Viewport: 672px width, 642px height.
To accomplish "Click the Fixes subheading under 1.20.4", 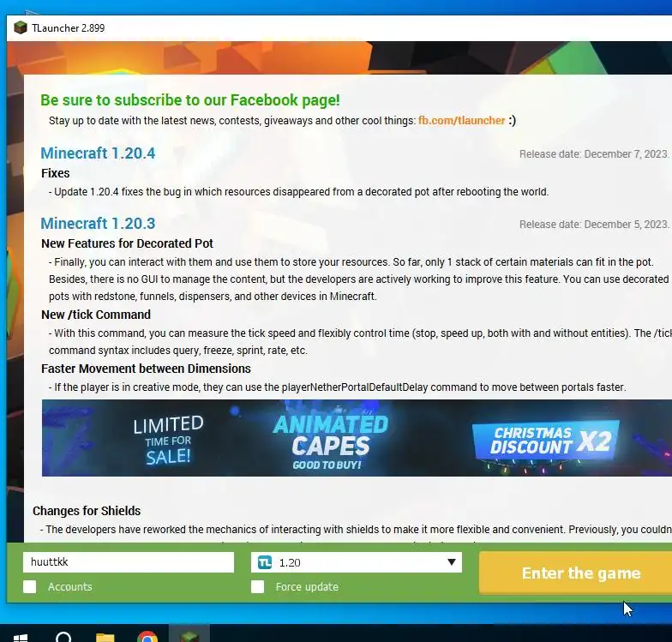I will pos(55,173).
